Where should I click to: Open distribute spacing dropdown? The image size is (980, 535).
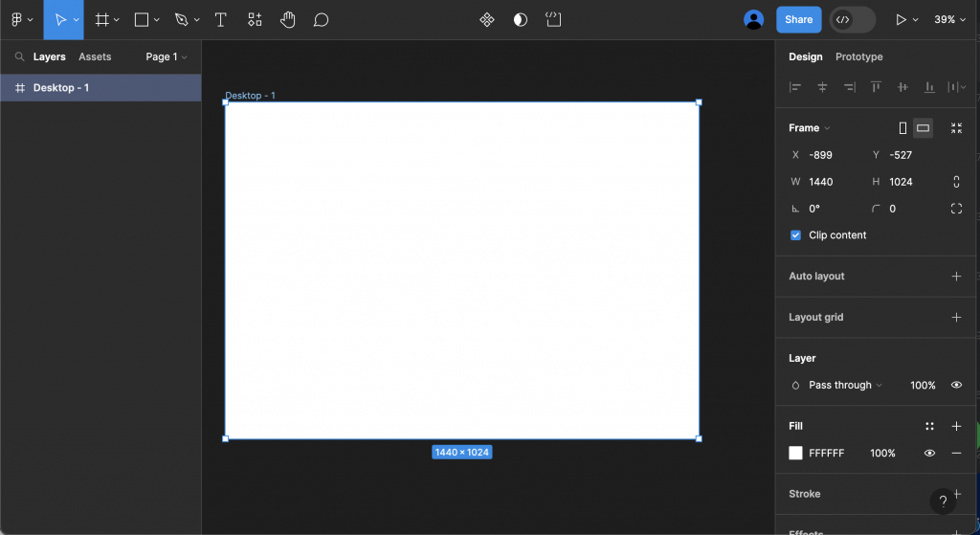956,87
